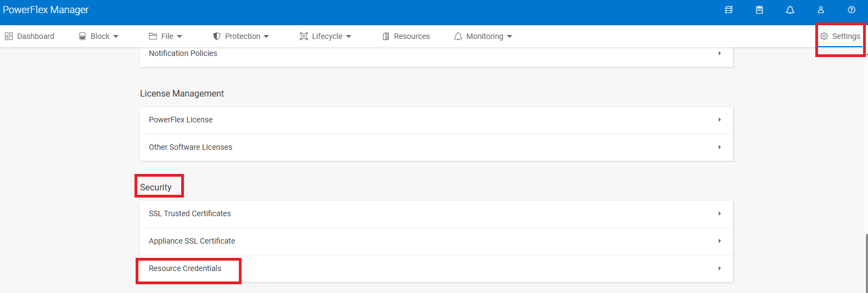Open SSL Trusted Certificates settings
The height and width of the screenshot is (293, 868).
[x=190, y=213]
